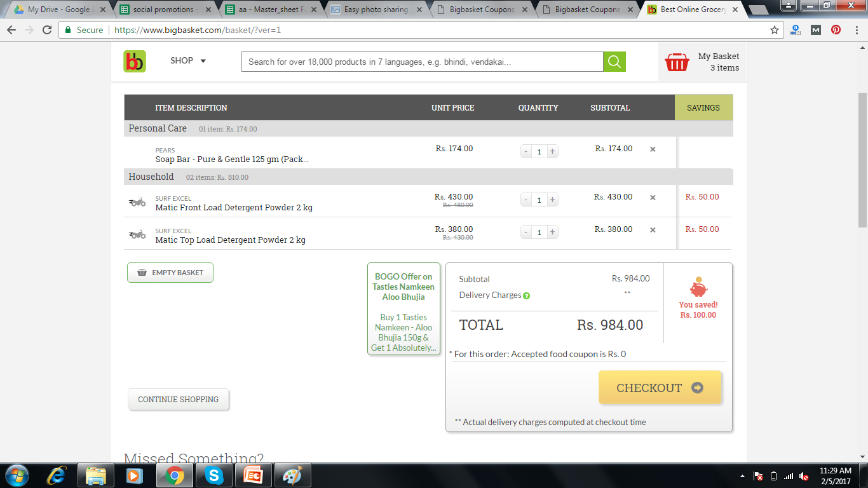868x488 pixels.
Task: Switch to the social promotions tab
Action: pyautogui.click(x=164, y=10)
